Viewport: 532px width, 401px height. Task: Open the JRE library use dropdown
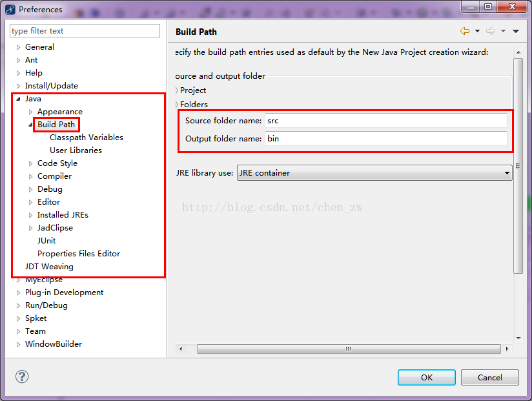tap(374, 173)
